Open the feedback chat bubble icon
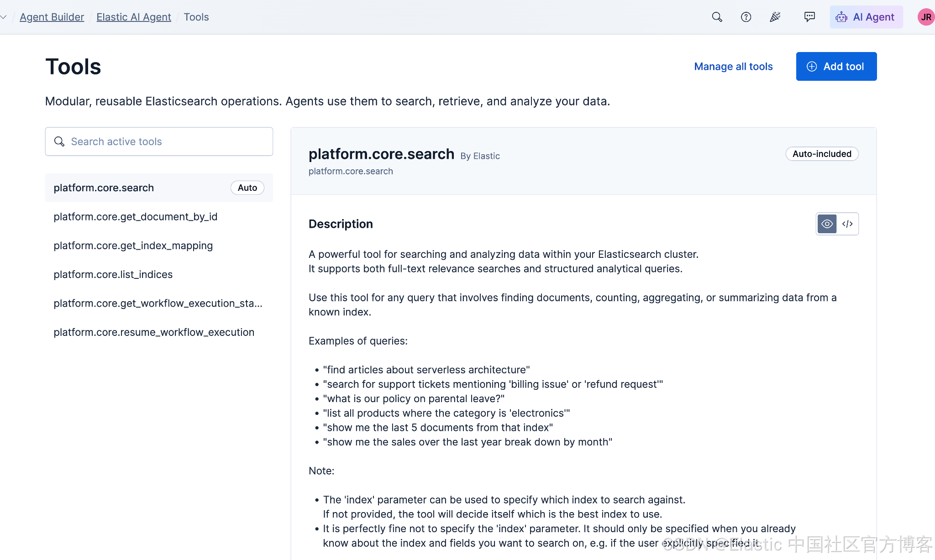The image size is (935, 560). tap(809, 17)
